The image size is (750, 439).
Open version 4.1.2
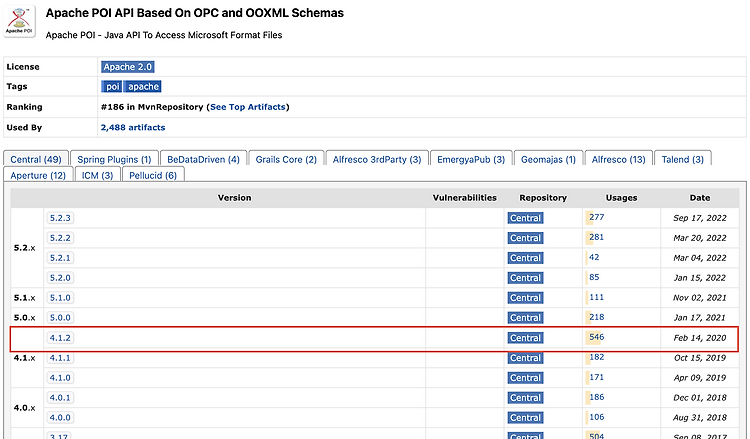[60, 338]
